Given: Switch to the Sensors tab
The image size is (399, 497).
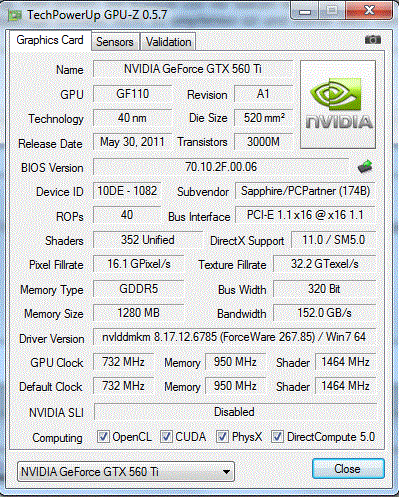Looking at the screenshot, I should pos(115,42).
